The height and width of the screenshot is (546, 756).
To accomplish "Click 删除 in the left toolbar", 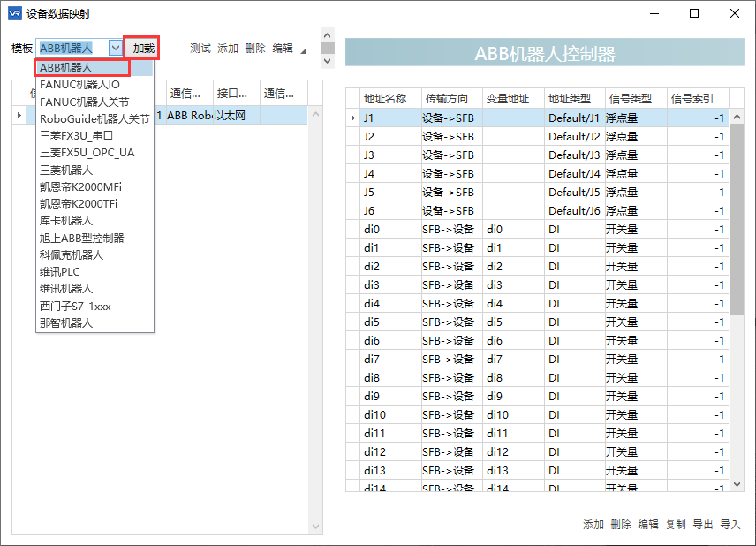I will click(255, 49).
